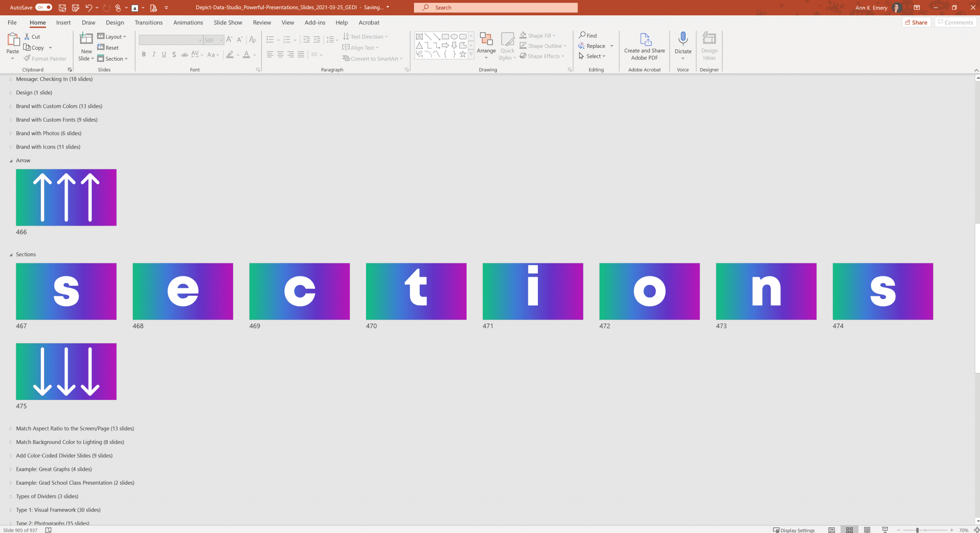Switch to Reading View in status bar

[x=867, y=530]
